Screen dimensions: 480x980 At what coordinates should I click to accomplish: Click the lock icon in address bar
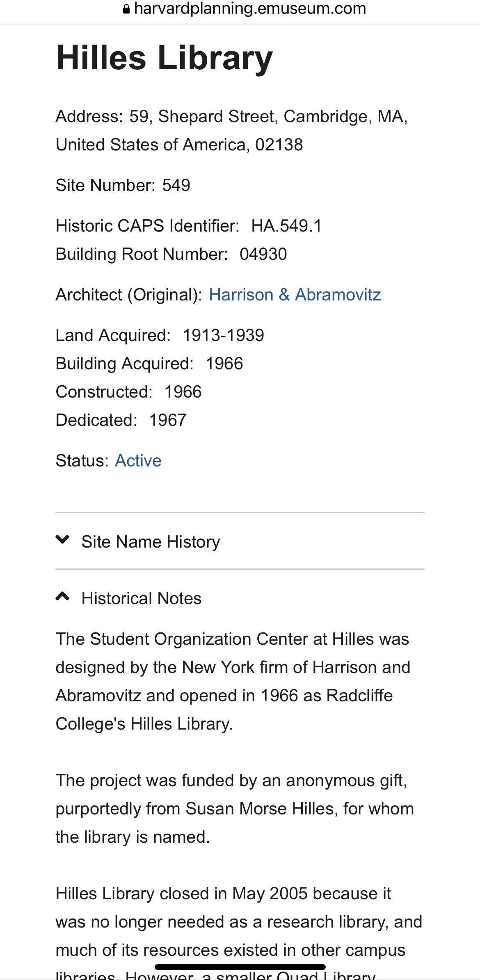click(126, 9)
